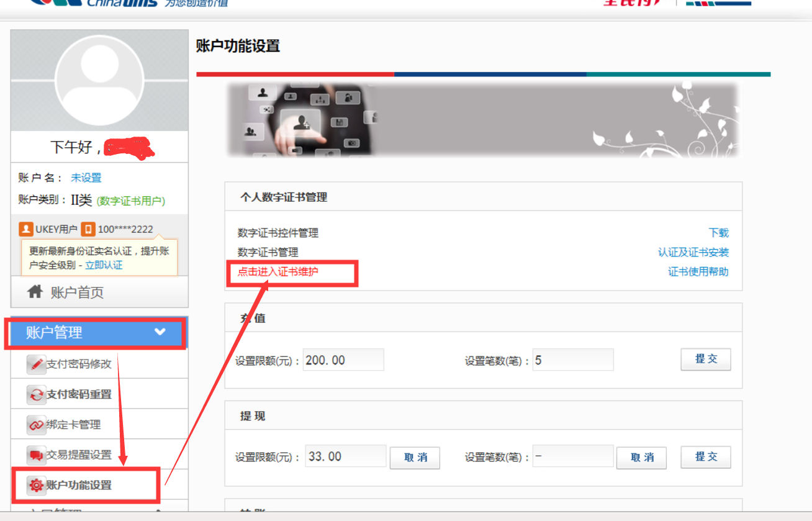The height and width of the screenshot is (521, 812).
Task: Open the 账户首页 menu item
Action: click(77, 292)
